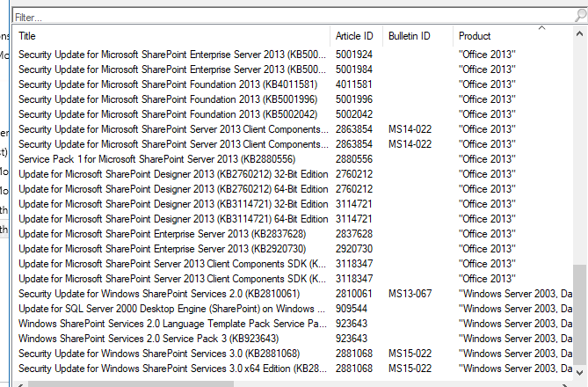
Task: Click the sort arrow above Product column
Action: pyautogui.click(x=541, y=28)
